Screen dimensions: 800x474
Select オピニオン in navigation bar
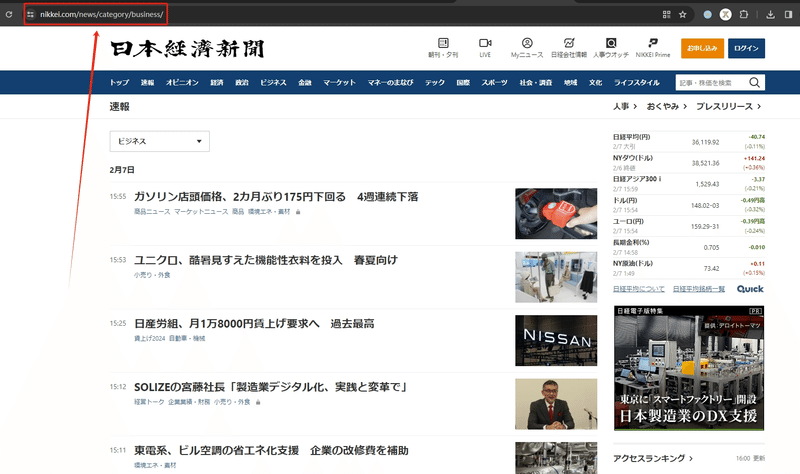tap(182, 82)
